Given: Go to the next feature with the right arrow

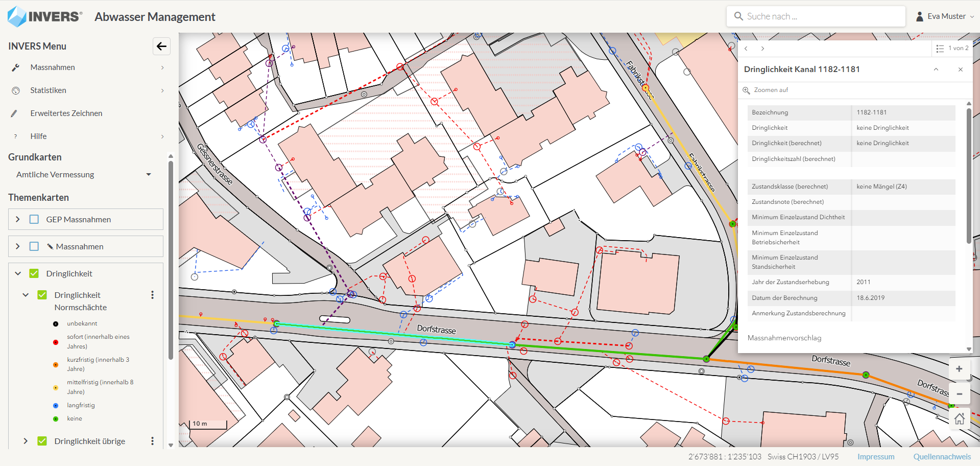Looking at the screenshot, I should pos(762,49).
